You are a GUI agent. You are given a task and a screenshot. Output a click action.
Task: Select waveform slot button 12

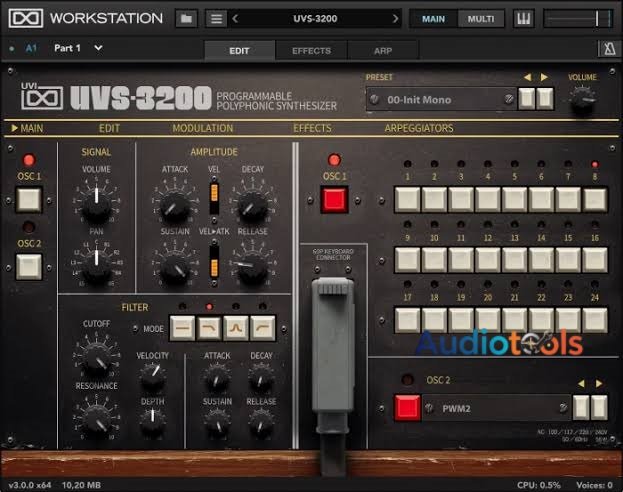[488, 260]
